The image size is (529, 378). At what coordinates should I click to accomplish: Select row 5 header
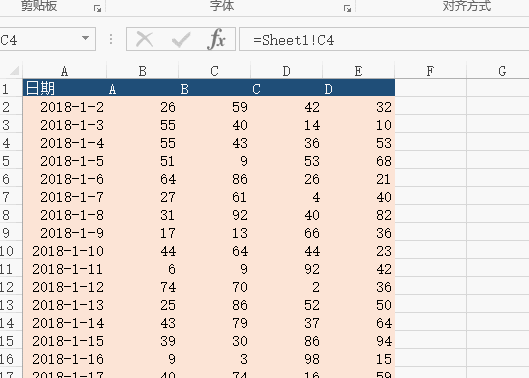(x=6, y=161)
